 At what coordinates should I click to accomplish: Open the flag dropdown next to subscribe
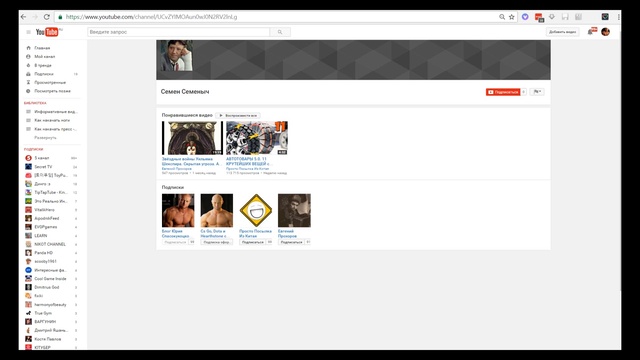point(537,92)
